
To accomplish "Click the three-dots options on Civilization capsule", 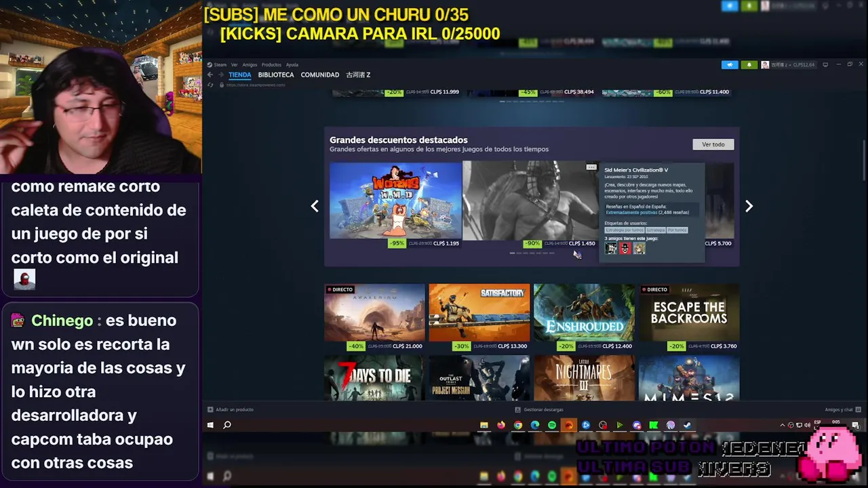I will point(591,167).
